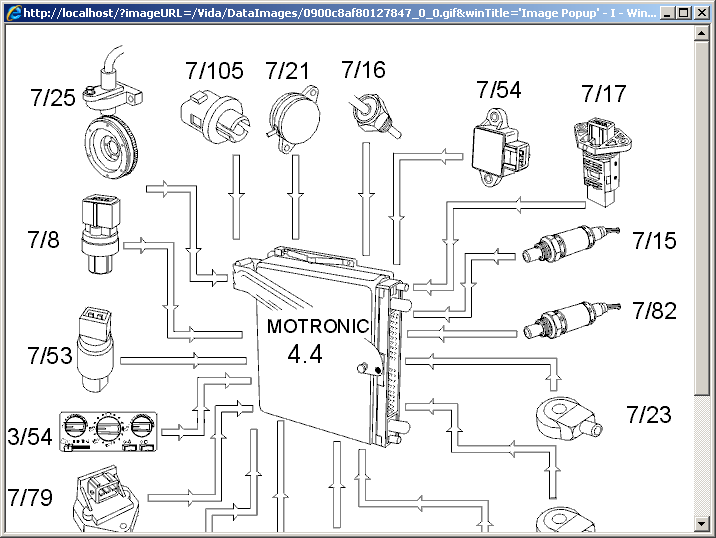The height and width of the screenshot is (538, 716).
Task: Click the label 3/54
Action: coord(30,437)
